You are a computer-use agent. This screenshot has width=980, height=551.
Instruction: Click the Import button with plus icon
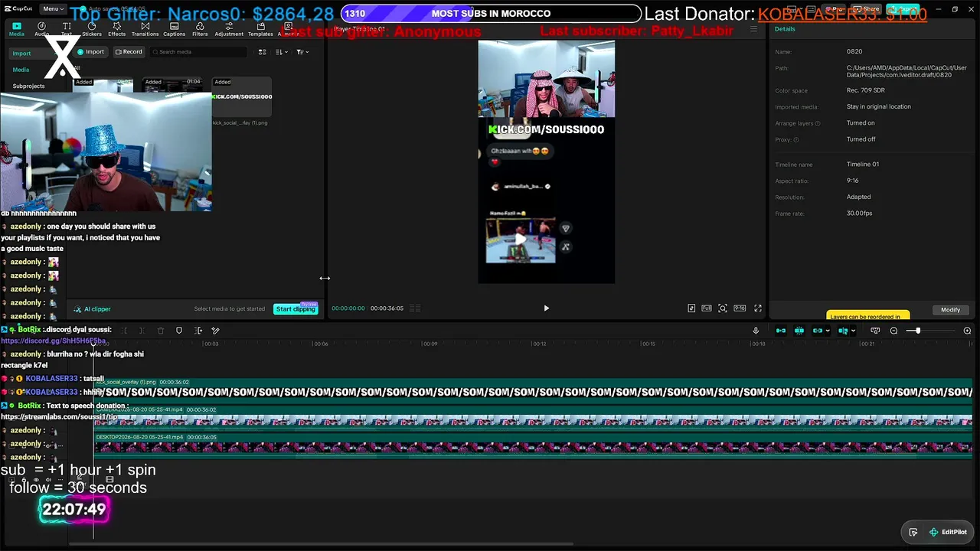click(91, 52)
